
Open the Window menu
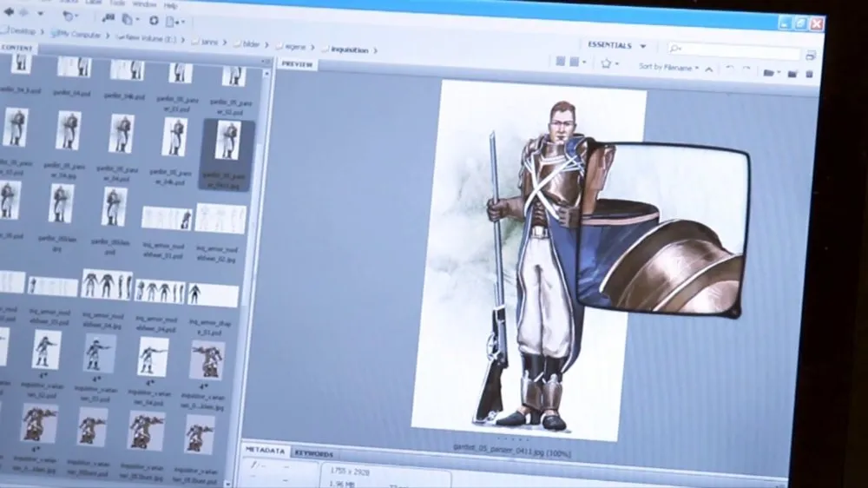pos(144,4)
